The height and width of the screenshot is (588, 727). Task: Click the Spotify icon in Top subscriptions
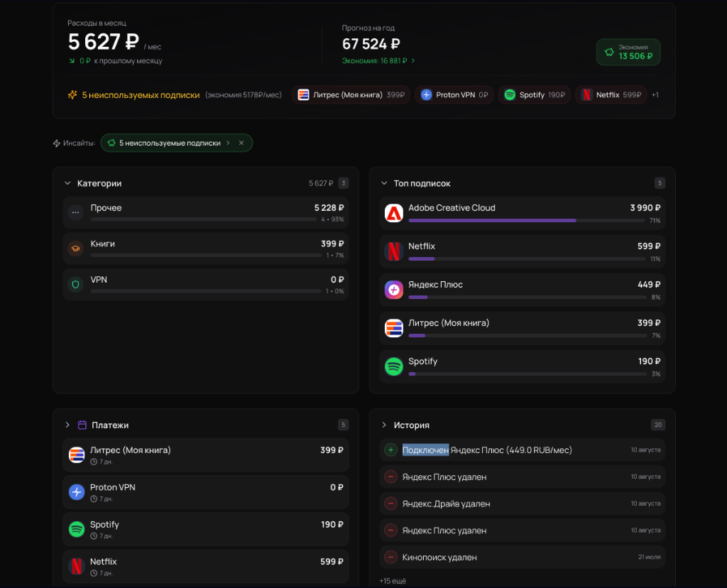tap(393, 366)
